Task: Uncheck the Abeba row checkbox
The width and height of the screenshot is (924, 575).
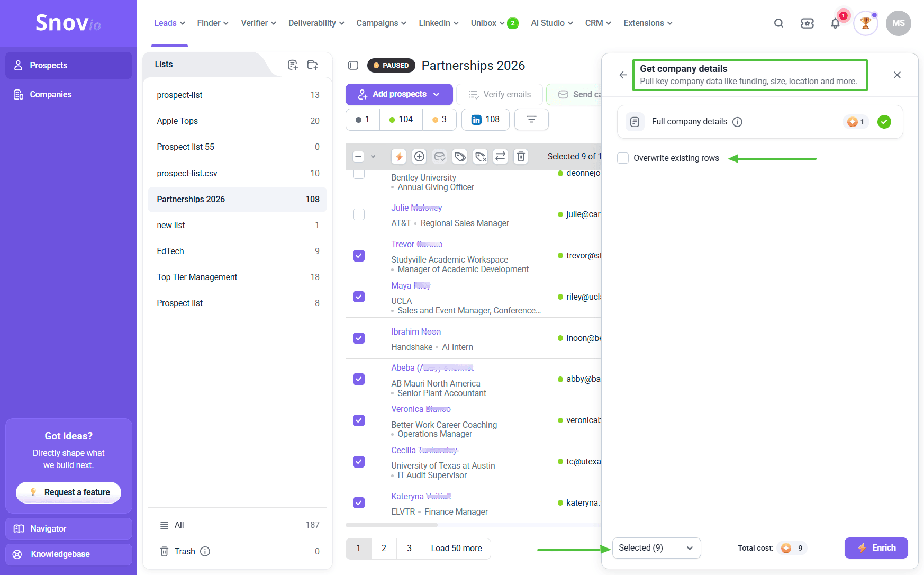Action: point(359,379)
